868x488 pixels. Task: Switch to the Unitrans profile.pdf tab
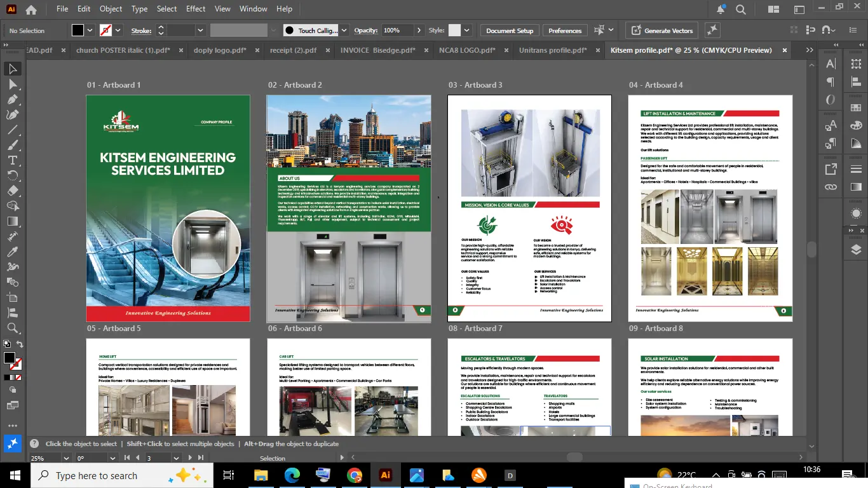tap(553, 50)
